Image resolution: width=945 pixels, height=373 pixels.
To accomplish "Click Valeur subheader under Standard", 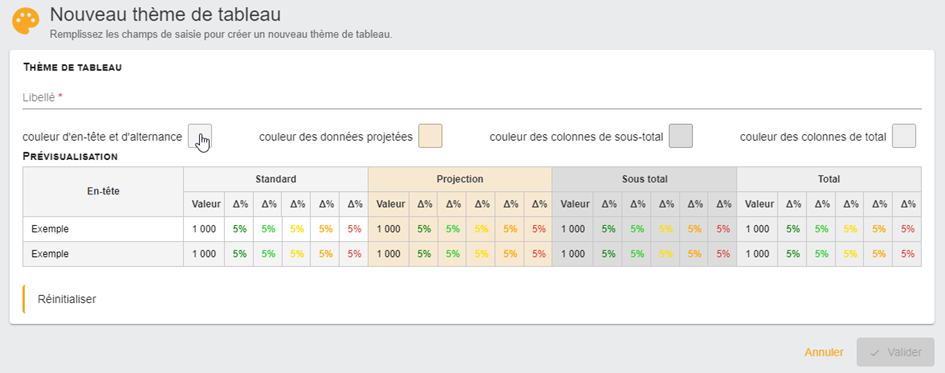I will point(204,204).
